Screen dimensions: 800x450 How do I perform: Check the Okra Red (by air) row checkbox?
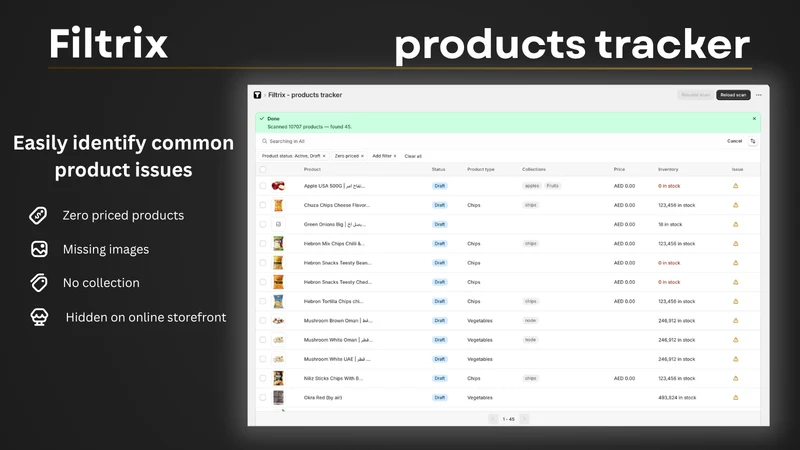pyautogui.click(x=263, y=397)
